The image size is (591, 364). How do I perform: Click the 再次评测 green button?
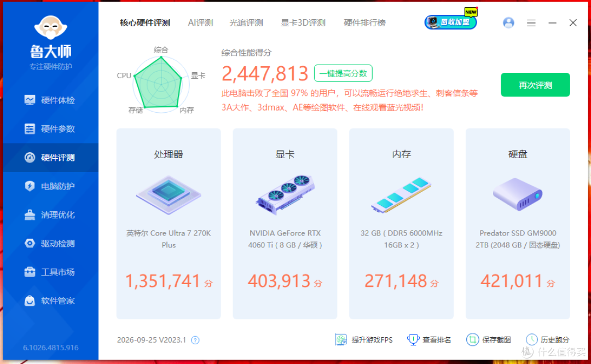click(535, 85)
